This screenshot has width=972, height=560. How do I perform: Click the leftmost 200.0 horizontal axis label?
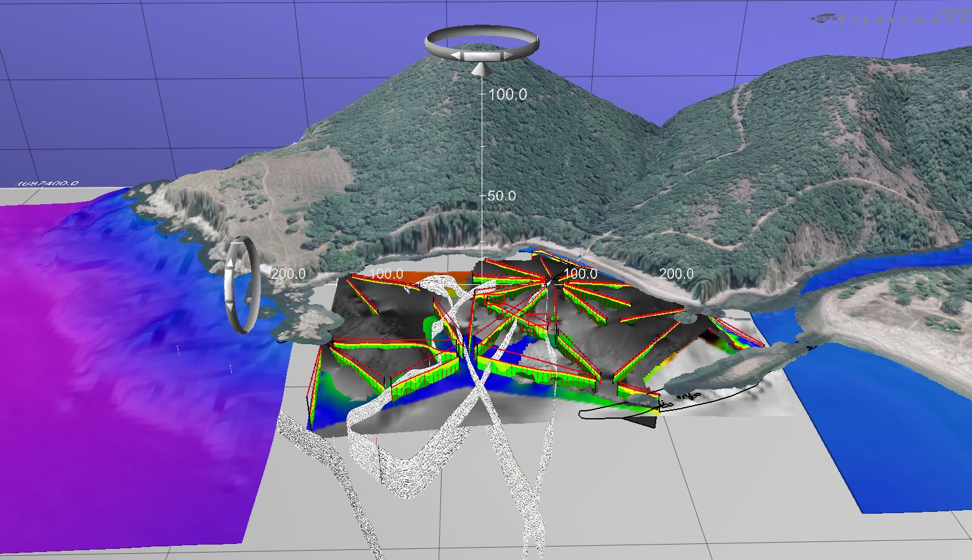point(288,274)
